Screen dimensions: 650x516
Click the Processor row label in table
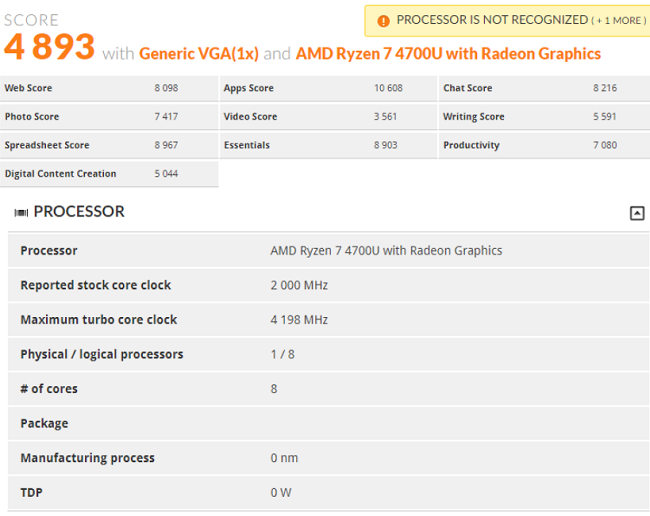(49, 251)
